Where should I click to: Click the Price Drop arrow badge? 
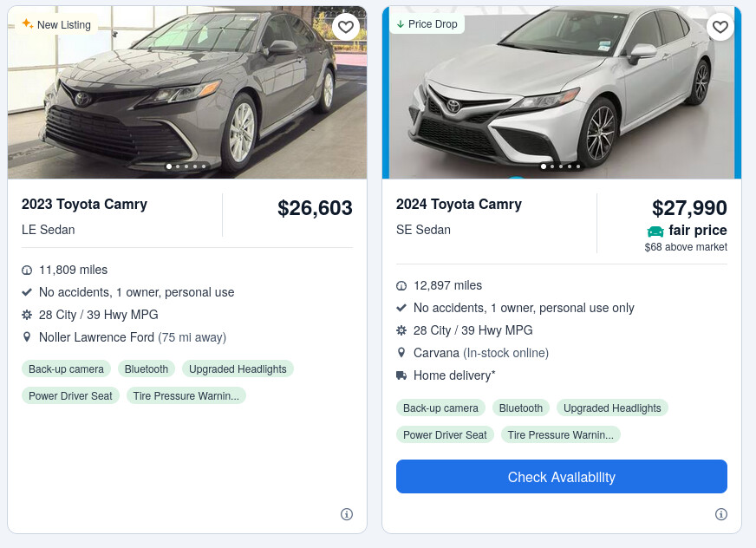[427, 24]
